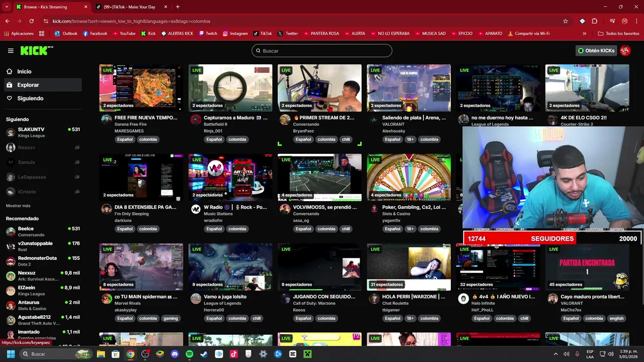Open recommended channel ElZeein

[x=43, y=291]
